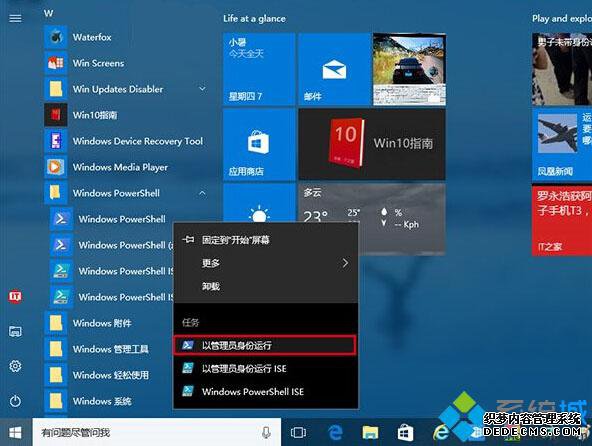Open the 更多 context menu entry
The height and width of the screenshot is (446, 592).
point(265,263)
